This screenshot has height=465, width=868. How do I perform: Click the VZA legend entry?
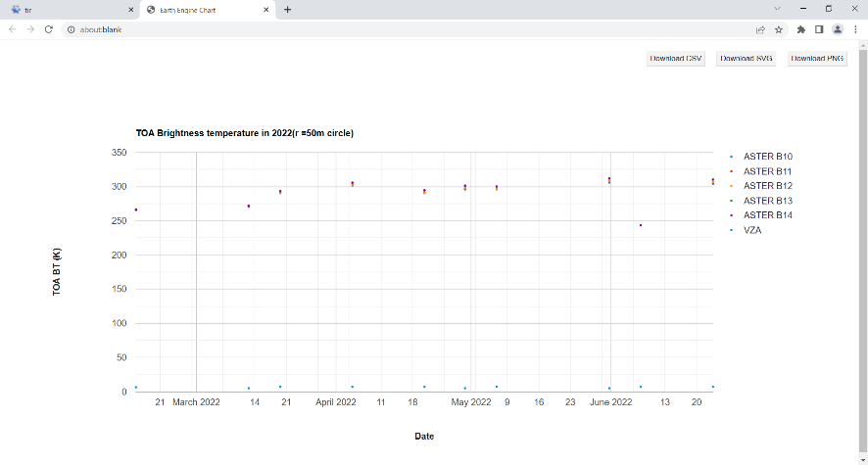[x=753, y=229]
